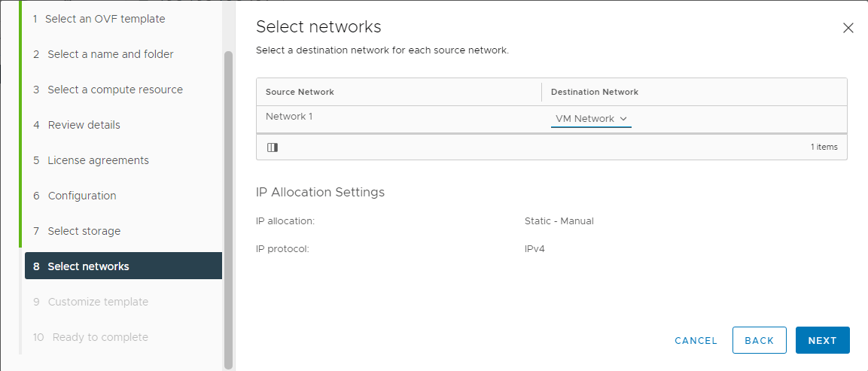Viewport: 868px width, 371px height.
Task: Click the wizard steps vertical scrollbar
Action: click(x=228, y=211)
